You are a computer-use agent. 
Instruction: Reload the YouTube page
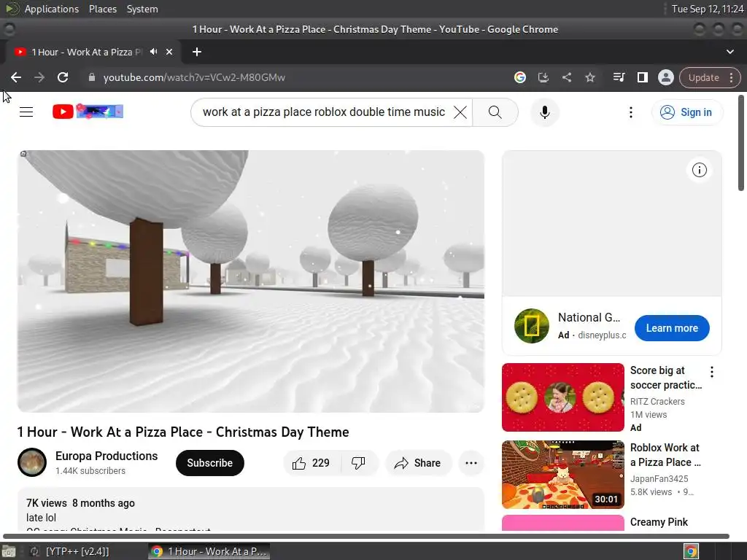tap(63, 77)
